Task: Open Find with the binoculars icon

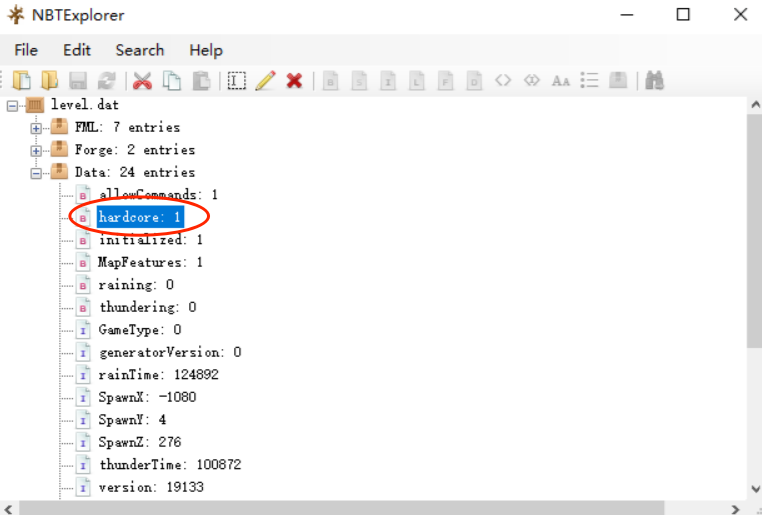Action: point(655,81)
